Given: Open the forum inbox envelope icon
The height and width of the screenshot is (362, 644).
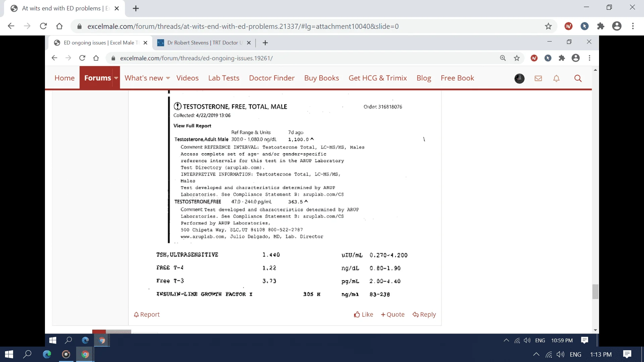Looking at the screenshot, I should 538,78.
